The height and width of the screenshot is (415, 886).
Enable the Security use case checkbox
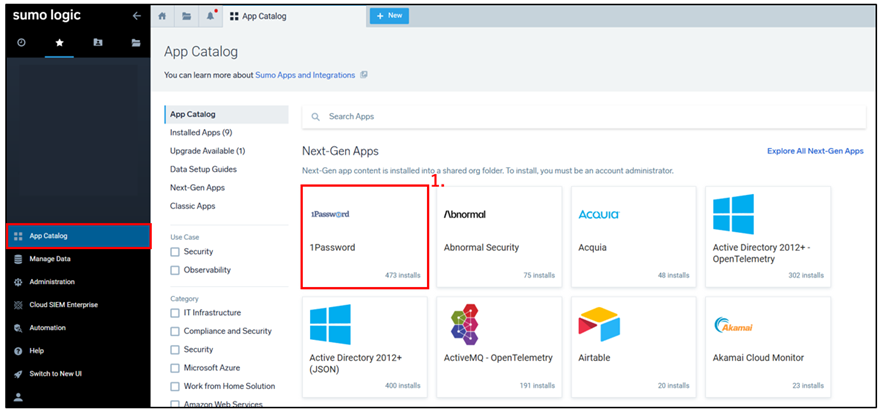pyautogui.click(x=175, y=252)
